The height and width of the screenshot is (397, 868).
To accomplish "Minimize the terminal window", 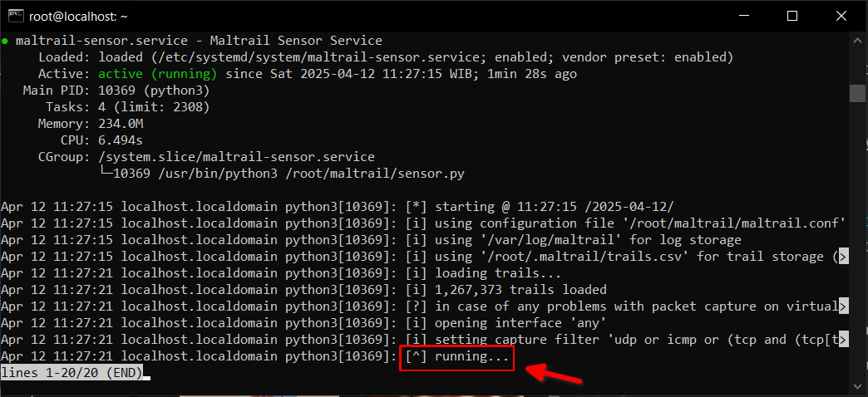I will pos(743,16).
